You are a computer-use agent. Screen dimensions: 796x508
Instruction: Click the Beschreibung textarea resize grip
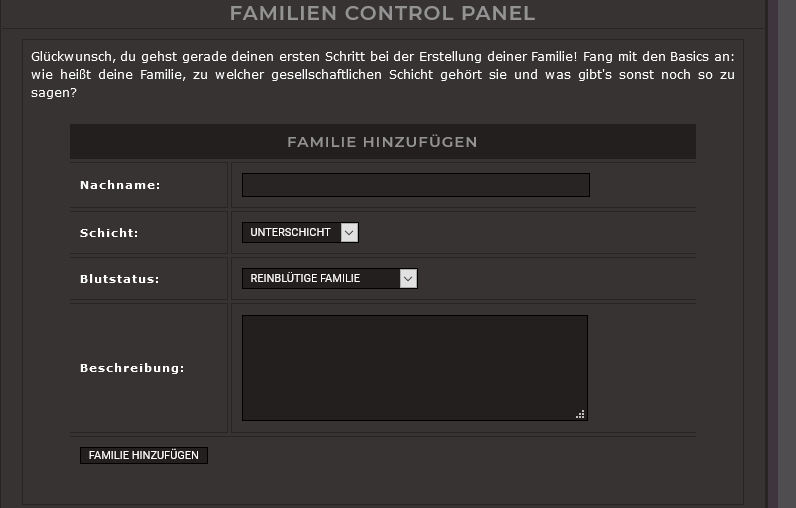580,414
